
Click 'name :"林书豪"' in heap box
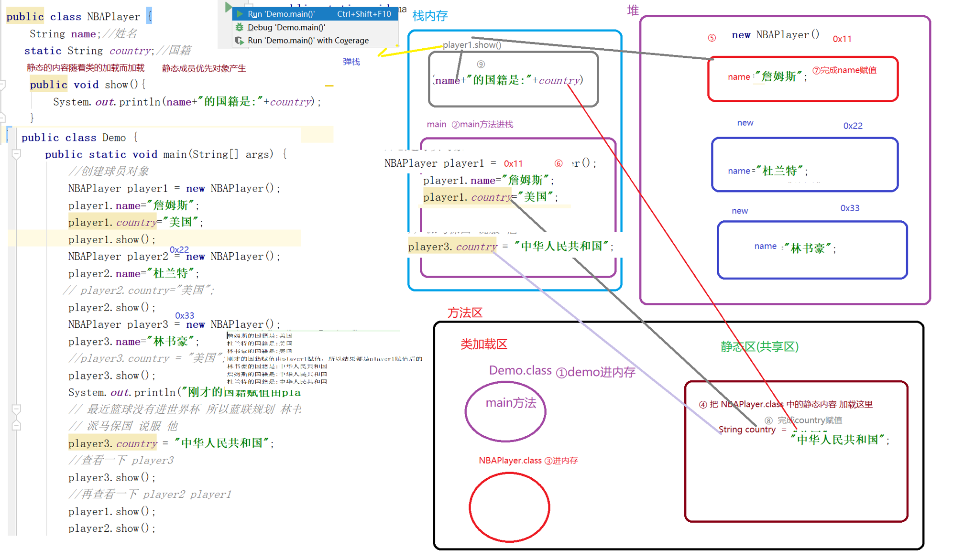tap(795, 248)
